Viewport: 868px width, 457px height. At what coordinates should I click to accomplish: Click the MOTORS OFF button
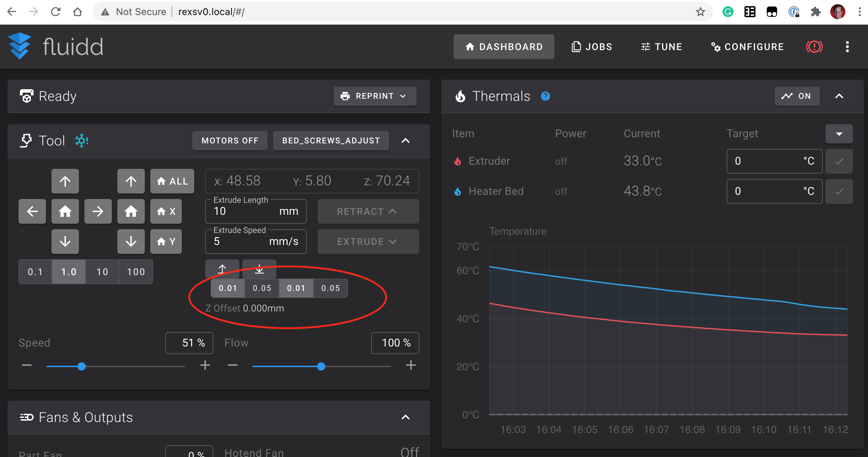point(230,141)
